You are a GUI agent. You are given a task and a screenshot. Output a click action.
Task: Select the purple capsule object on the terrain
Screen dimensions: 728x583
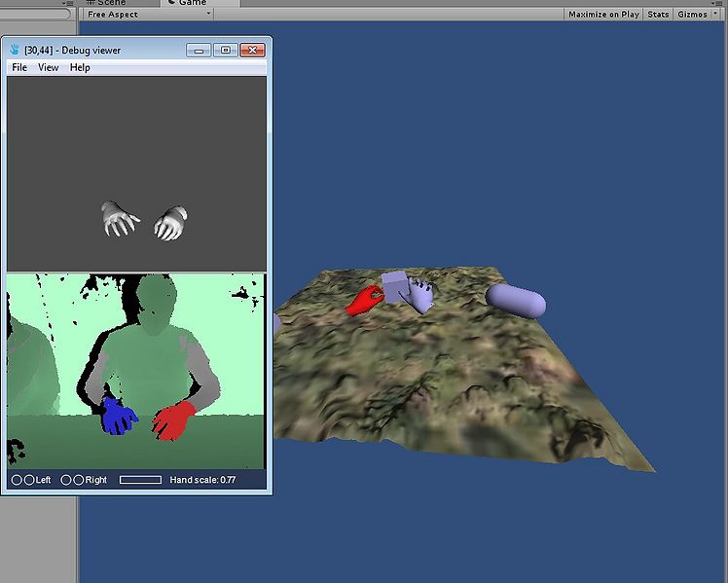click(x=516, y=300)
